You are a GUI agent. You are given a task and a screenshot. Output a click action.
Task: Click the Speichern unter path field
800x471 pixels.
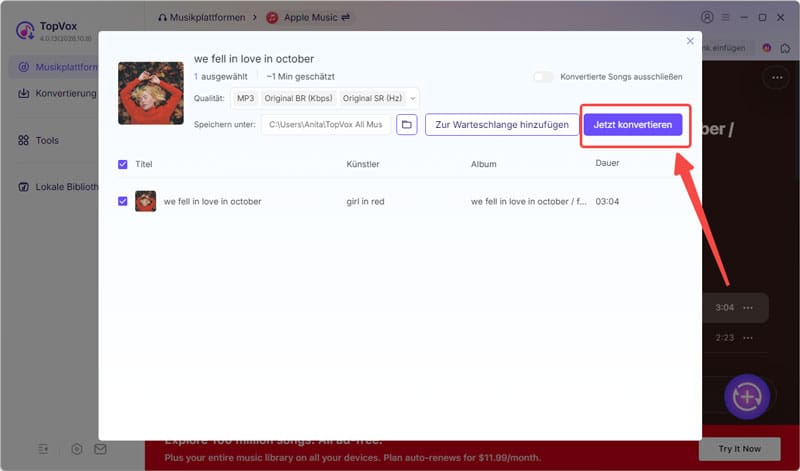326,125
